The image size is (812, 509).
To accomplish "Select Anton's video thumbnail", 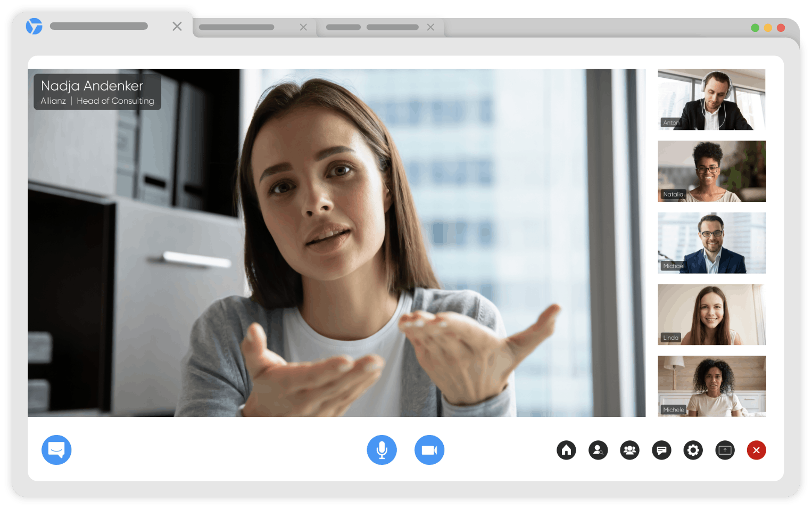I will click(711, 100).
